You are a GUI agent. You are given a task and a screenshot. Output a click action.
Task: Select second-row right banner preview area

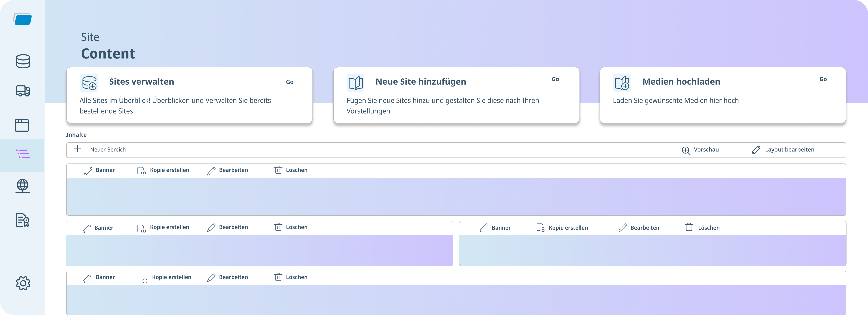[653, 250]
